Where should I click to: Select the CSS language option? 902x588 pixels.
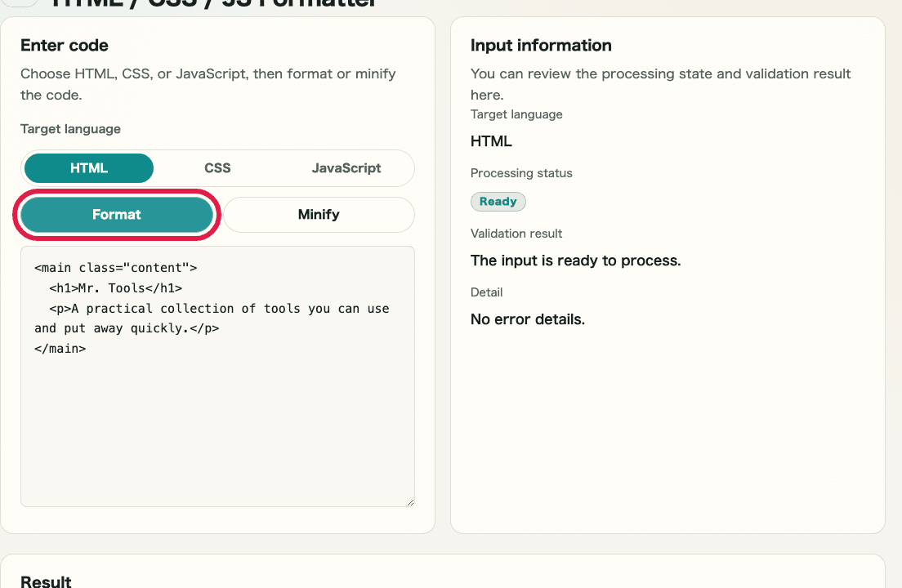[x=217, y=167]
